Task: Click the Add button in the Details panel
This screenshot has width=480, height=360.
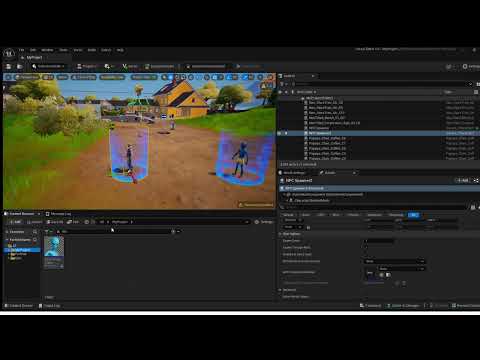Action: (463, 180)
